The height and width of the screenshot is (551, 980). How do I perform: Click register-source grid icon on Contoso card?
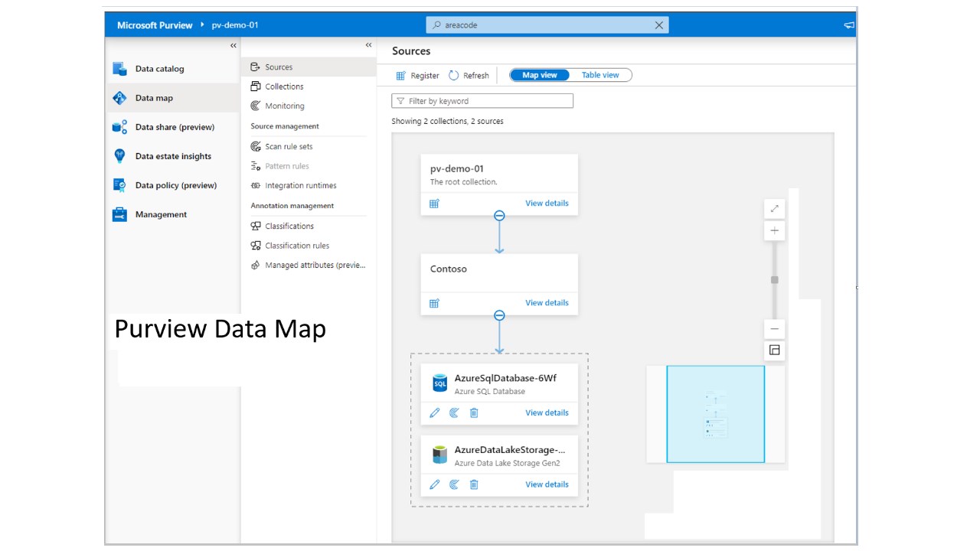[x=434, y=303]
